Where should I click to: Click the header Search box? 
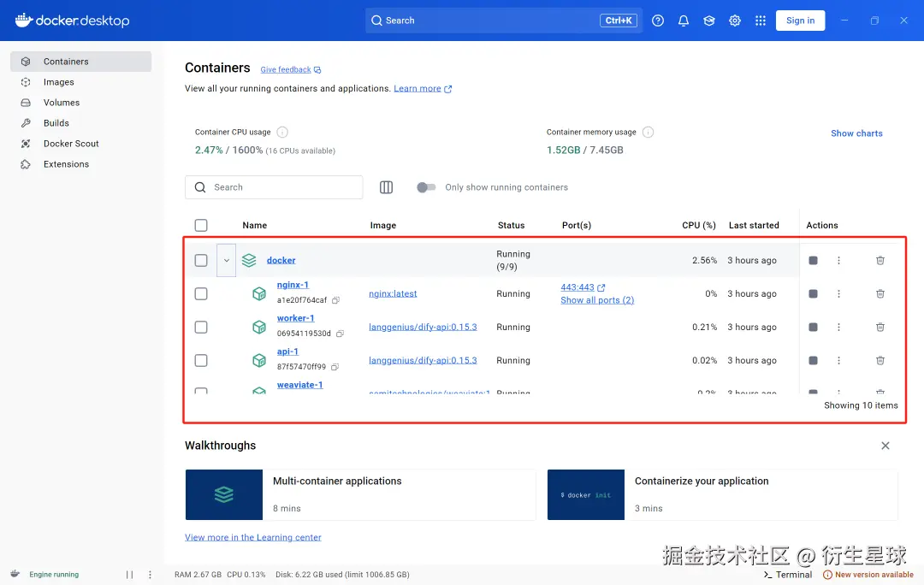tap(504, 21)
